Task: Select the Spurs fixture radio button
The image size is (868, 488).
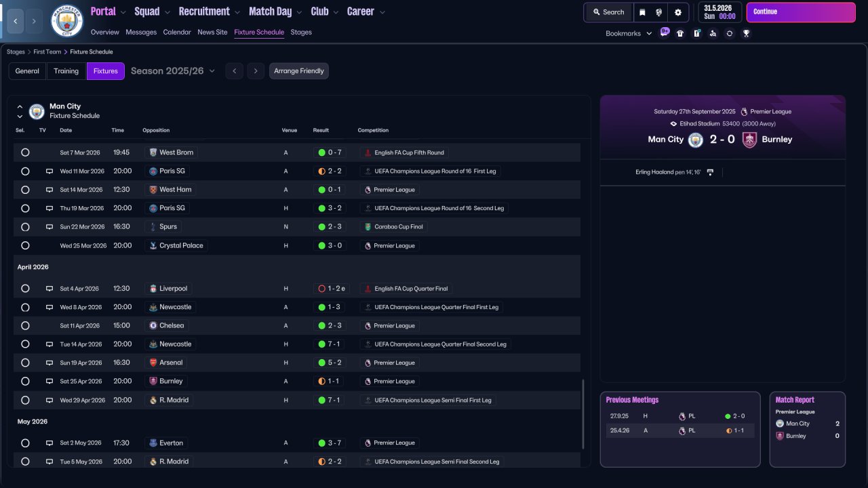Action: click(x=25, y=227)
